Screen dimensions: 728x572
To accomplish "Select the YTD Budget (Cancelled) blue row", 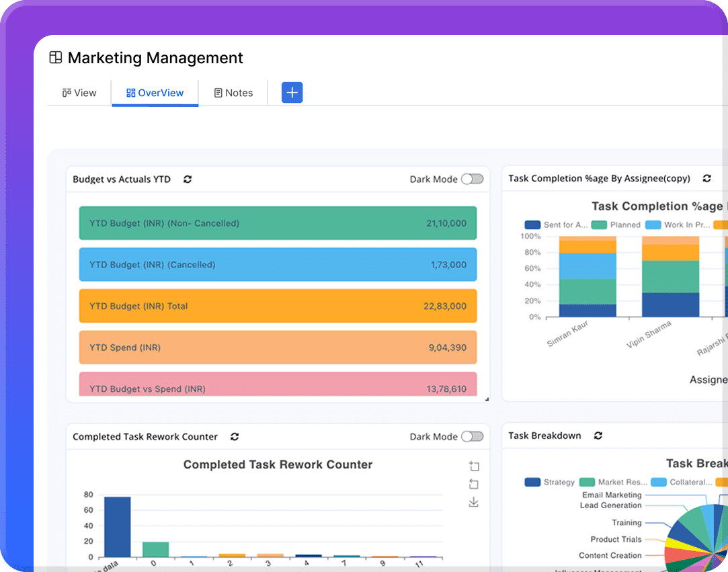I will (278, 265).
